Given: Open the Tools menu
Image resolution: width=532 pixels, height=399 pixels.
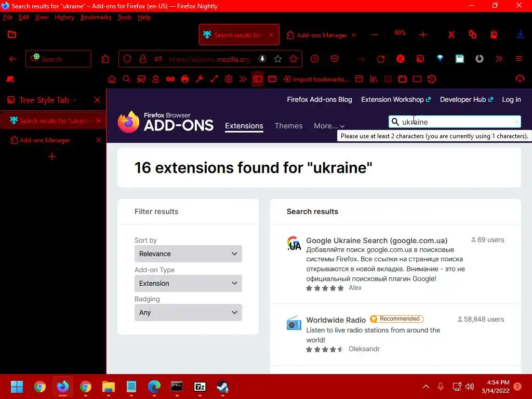Looking at the screenshot, I should point(125,17).
